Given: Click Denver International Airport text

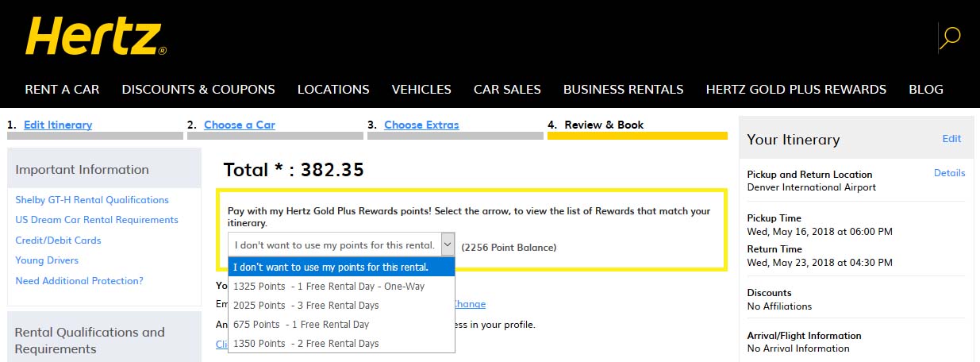Looking at the screenshot, I should tap(812, 187).
